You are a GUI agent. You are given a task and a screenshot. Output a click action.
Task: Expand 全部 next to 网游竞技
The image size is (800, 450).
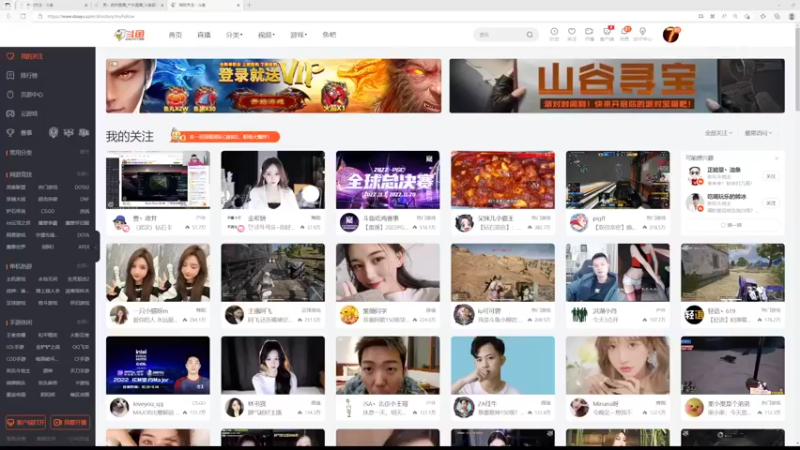(83, 174)
